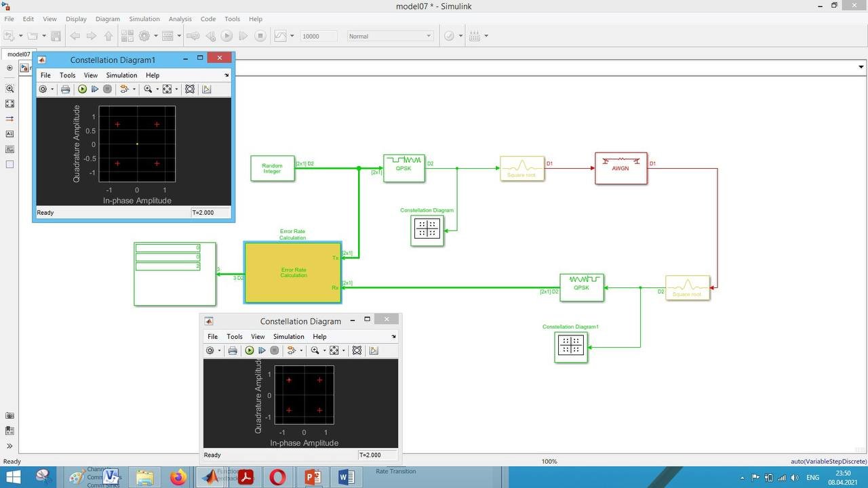Expand the Build Model dropdown arrow
The width and height of the screenshot is (868, 488).
486,36
